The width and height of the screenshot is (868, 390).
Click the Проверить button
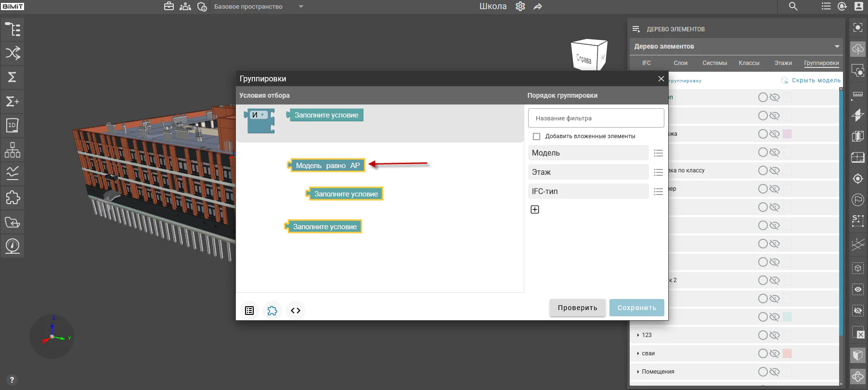click(578, 308)
